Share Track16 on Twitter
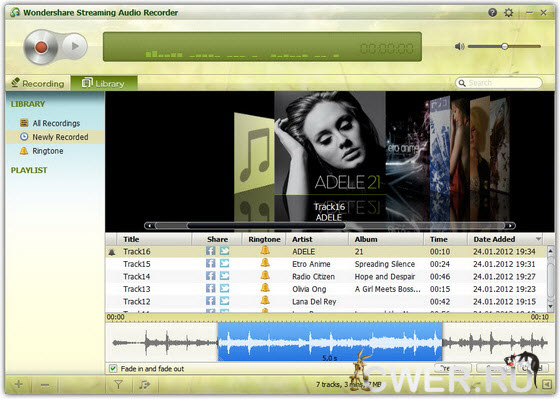 224,251
